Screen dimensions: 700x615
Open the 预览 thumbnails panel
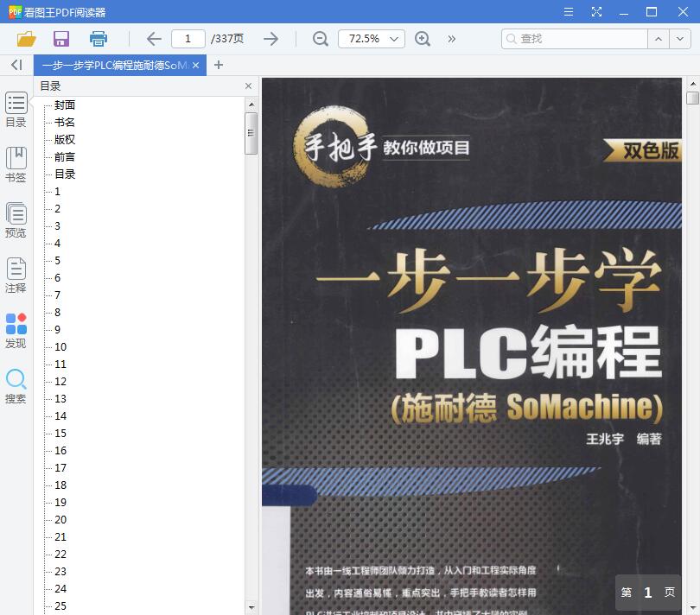(x=16, y=220)
